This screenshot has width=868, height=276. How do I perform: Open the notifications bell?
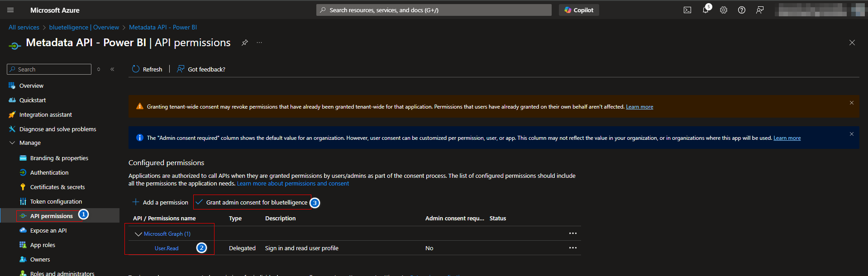[x=705, y=10]
